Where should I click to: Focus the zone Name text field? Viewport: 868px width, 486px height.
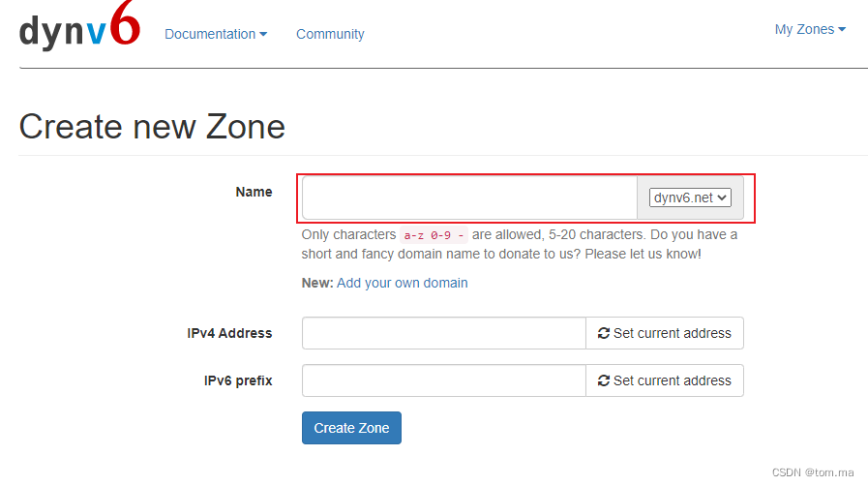[469, 197]
